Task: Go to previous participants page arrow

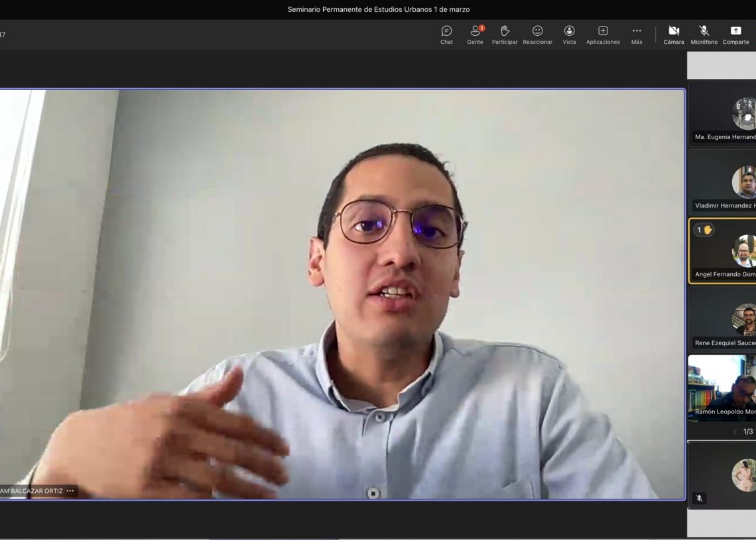Action: pyautogui.click(x=734, y=431)
